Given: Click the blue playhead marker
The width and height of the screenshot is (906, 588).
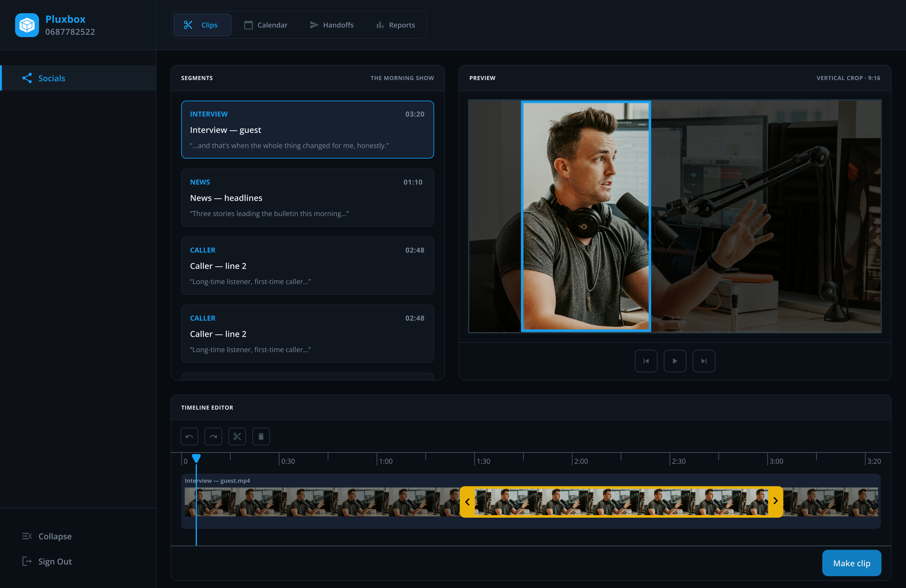Looking at the screenshot, I should [196, 458].
